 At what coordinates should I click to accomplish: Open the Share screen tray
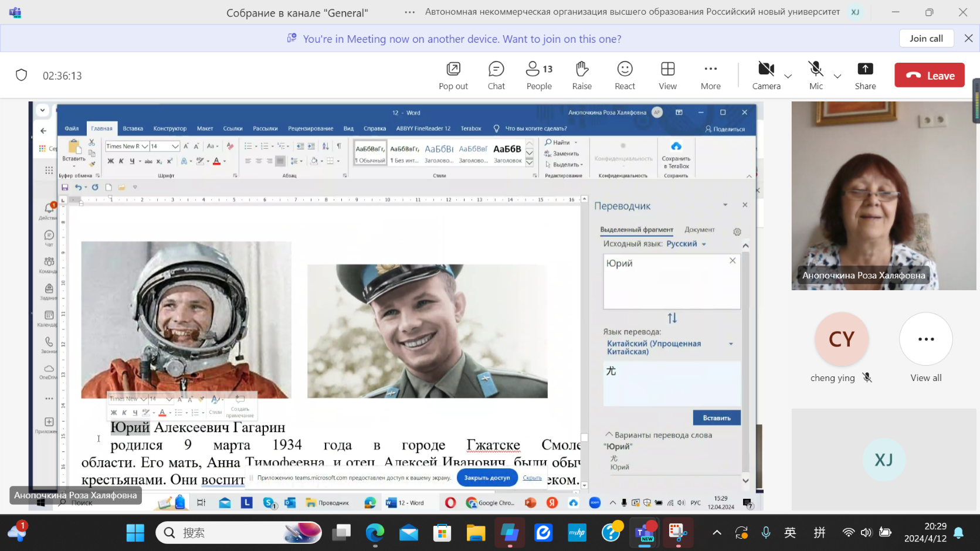pyautogui.click(x=864, y=76)
